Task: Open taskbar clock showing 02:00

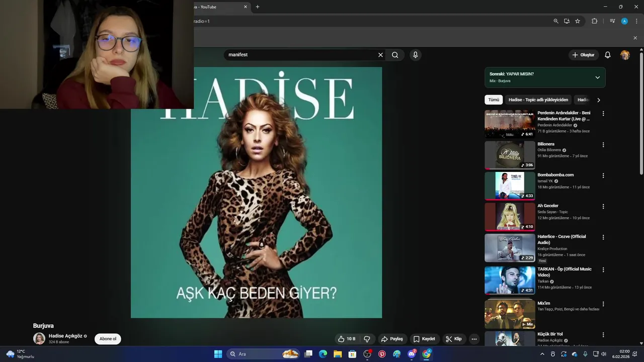Action: click(621, 354)
